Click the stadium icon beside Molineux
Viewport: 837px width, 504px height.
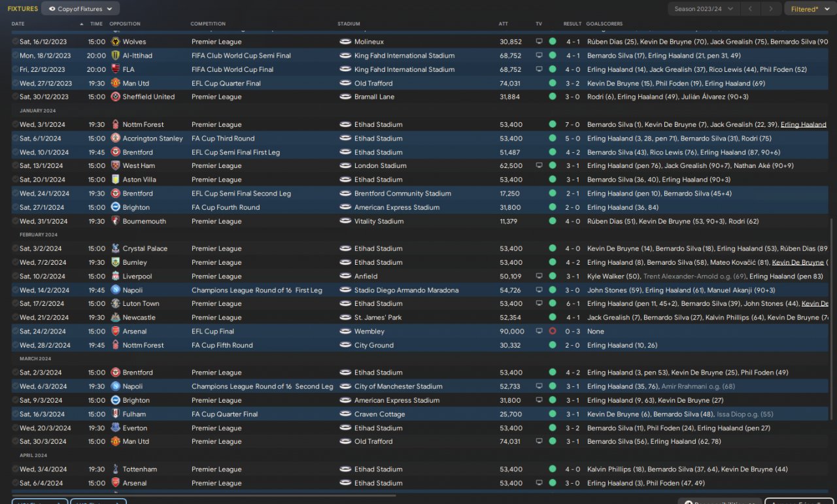[346, 42]
